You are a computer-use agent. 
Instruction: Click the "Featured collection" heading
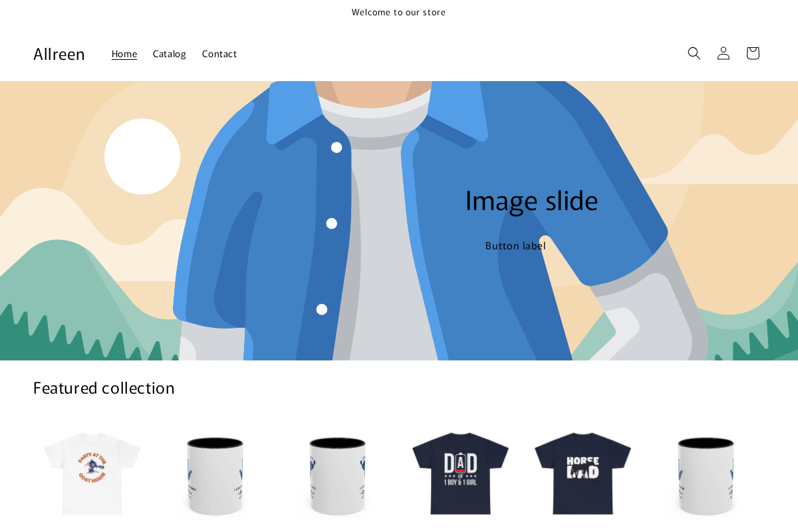tap(104, 388)
